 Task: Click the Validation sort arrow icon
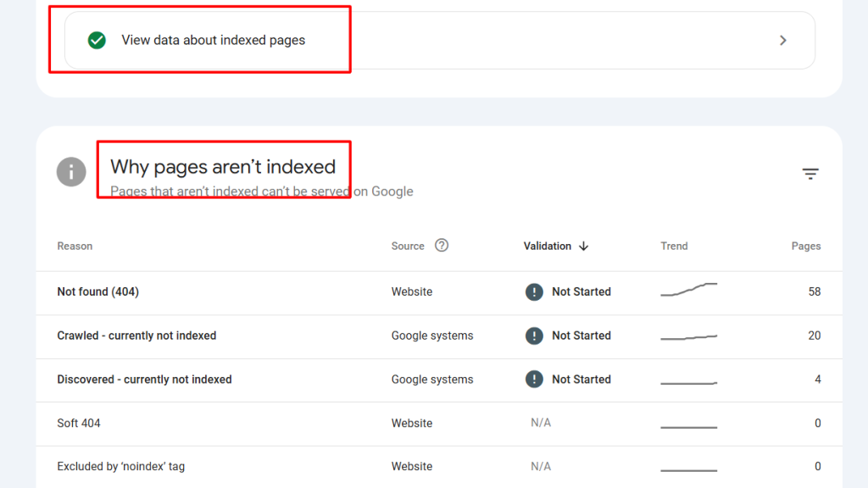584,246
